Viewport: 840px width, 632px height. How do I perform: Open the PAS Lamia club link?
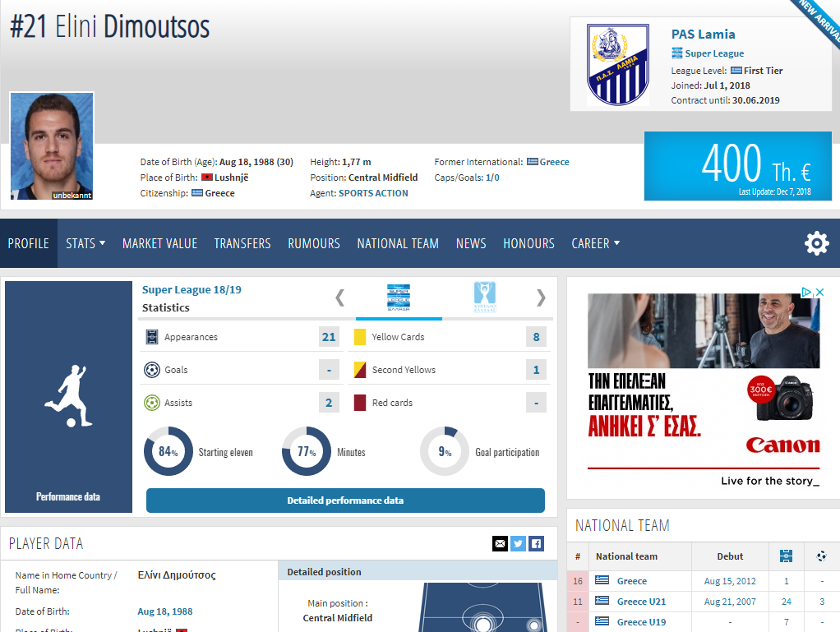703,35
